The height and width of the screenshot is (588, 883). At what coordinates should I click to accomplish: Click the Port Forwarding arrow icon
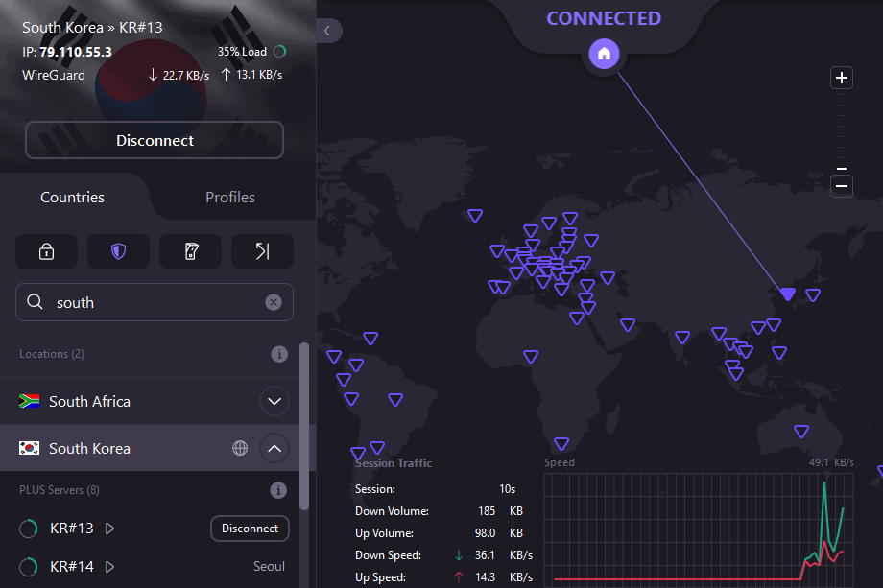pyautogui.click(x=262, y=251)
